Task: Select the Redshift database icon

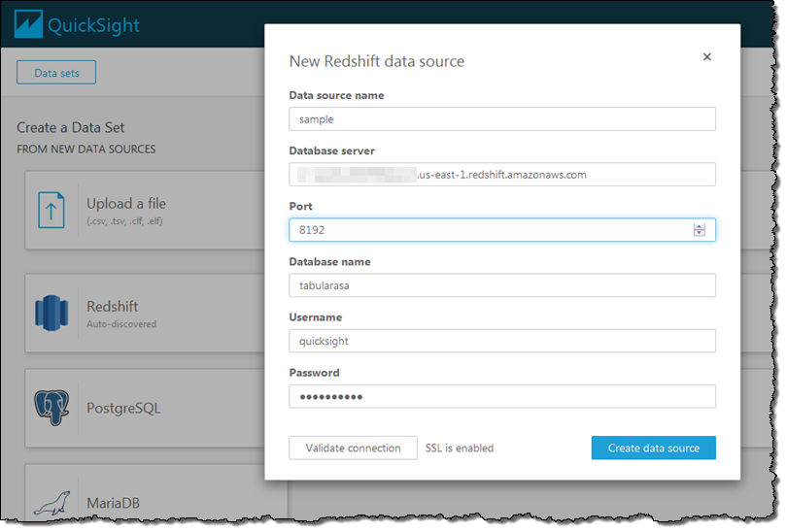Action: click(51, 314)
